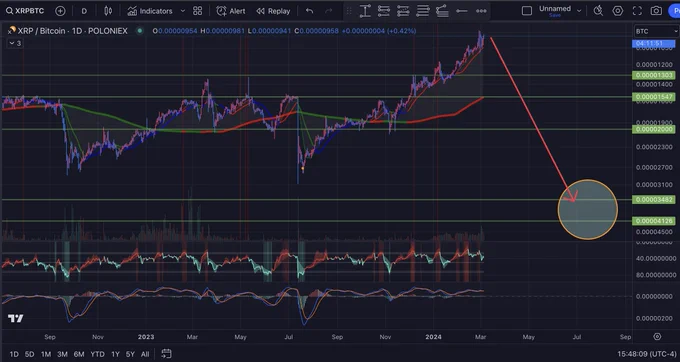Viewport: 680px width, 362px height.
Task: Select the 1M date range
Action: pos(46,354)
